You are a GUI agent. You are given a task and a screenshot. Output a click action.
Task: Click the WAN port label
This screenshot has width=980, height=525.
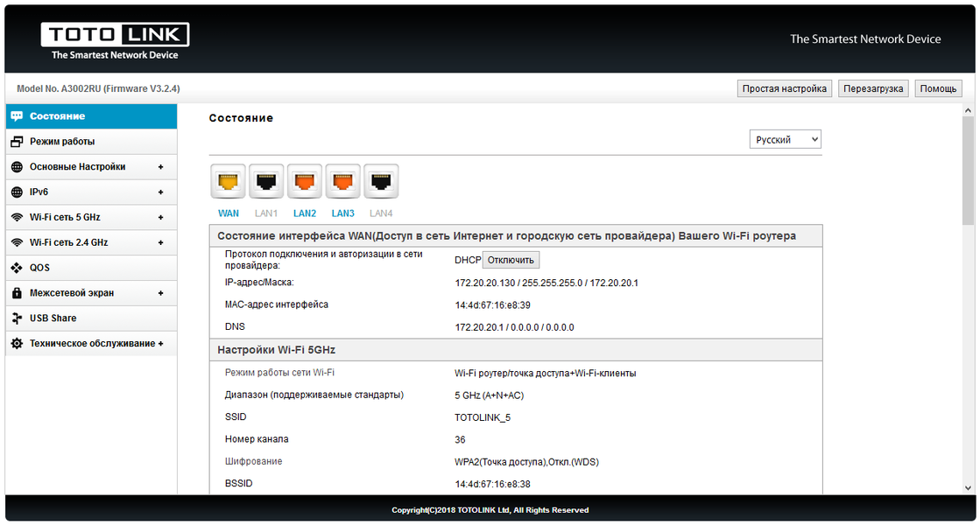(228, 213)
